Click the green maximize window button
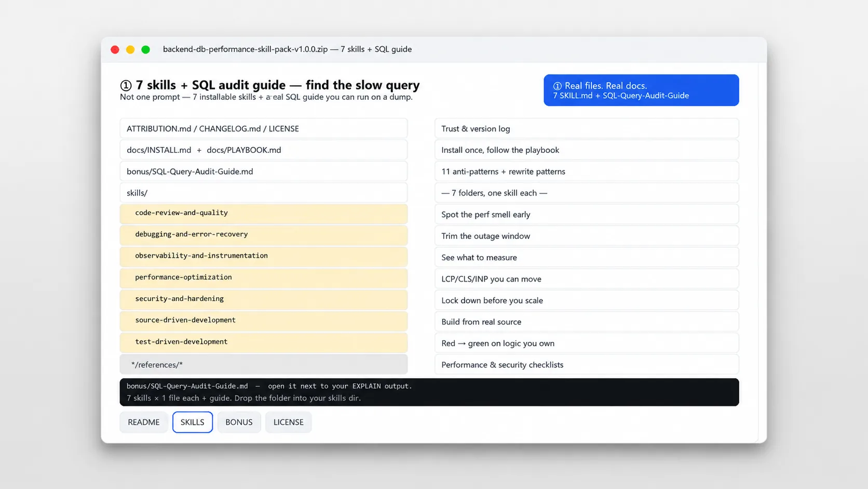 coord(146,49)
